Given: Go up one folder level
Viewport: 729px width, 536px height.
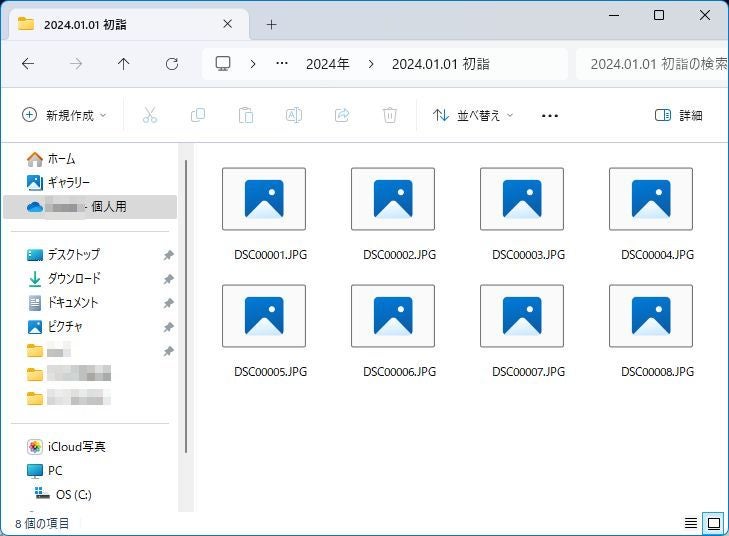Looking at the screenshot, I should pyautogui.click(x=123, y=64).
